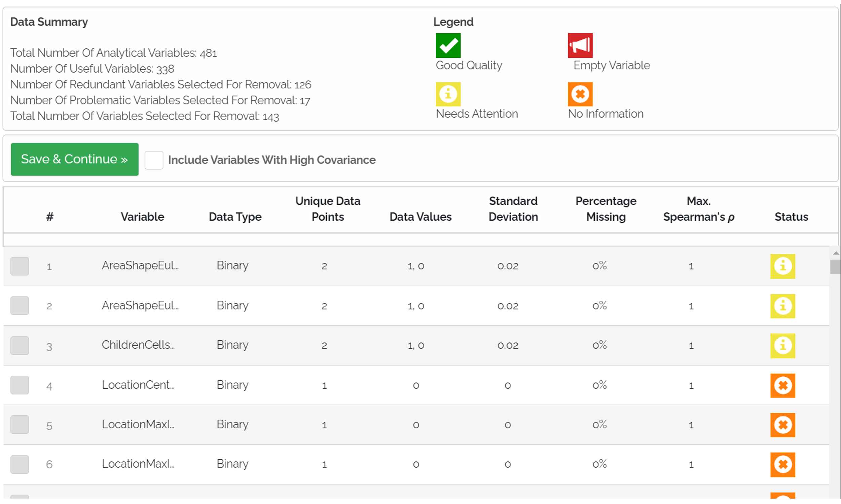Viewport: 841px width, 504px height.
Task: Click the Percentage Missing column header
Action: pos(606,209)
